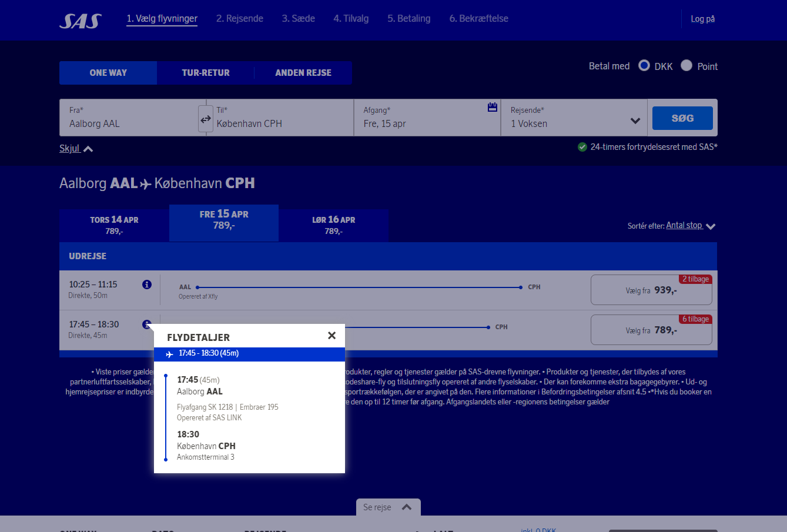Close the Flydetaljer popup
The image size is (787, 532).
click(x=332, y=336)
